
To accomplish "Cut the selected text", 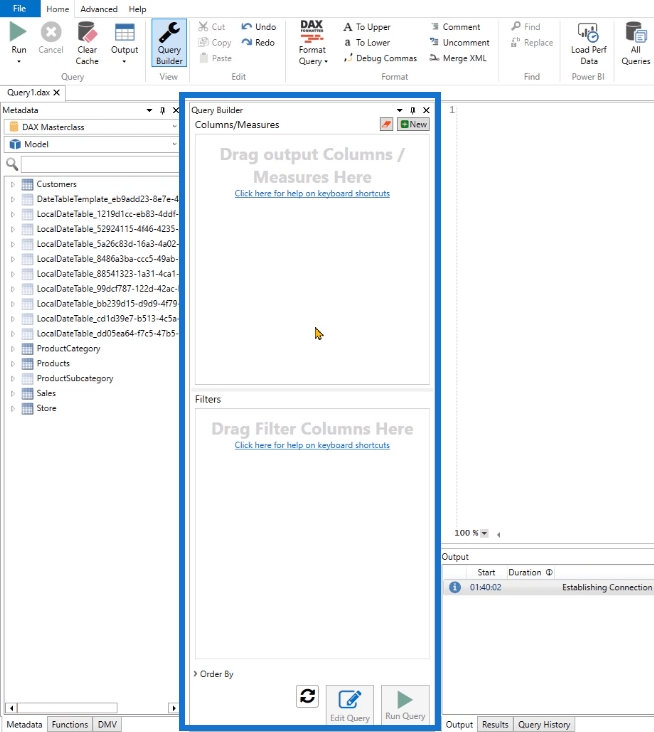I will point(211,27).
